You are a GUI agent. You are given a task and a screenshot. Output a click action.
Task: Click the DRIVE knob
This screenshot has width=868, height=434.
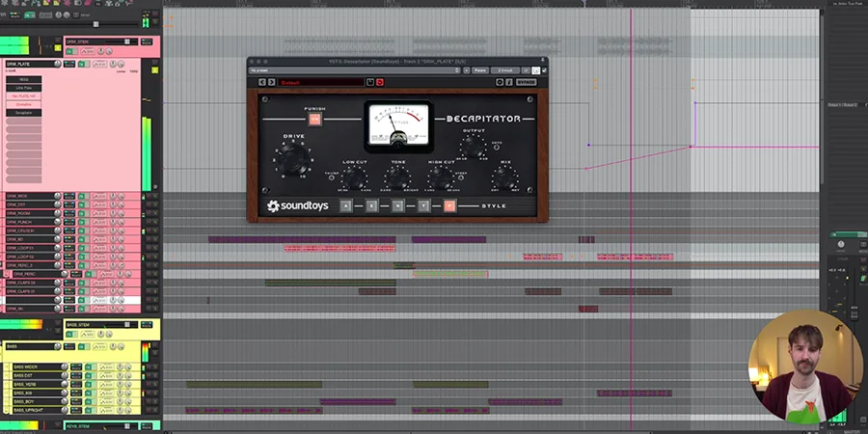(x=293, y=159)
